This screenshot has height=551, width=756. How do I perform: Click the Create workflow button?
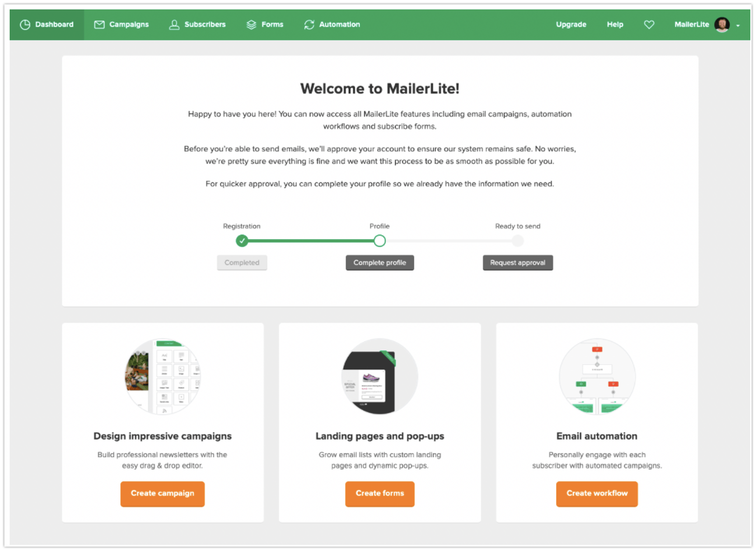[x=597, y=494]
